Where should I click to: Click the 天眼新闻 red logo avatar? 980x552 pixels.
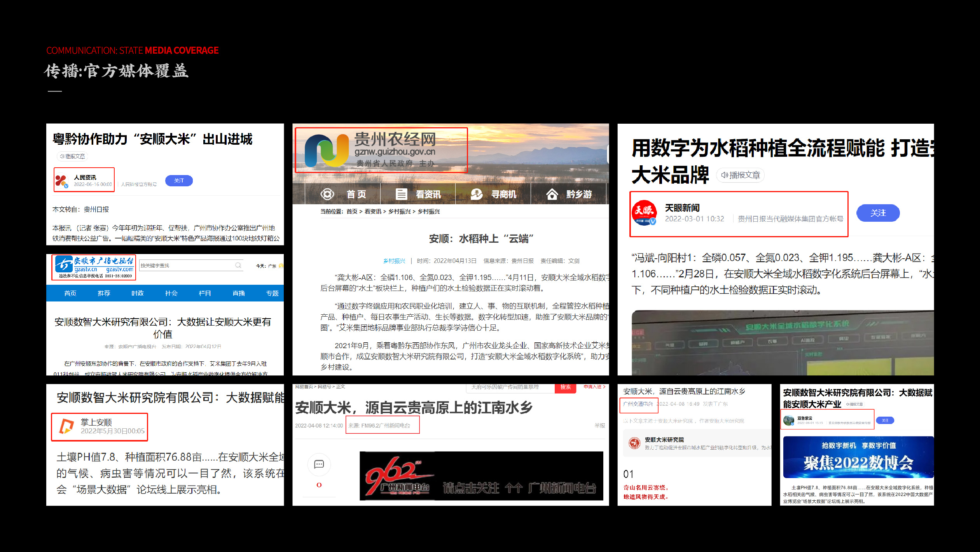coord(644,213)
